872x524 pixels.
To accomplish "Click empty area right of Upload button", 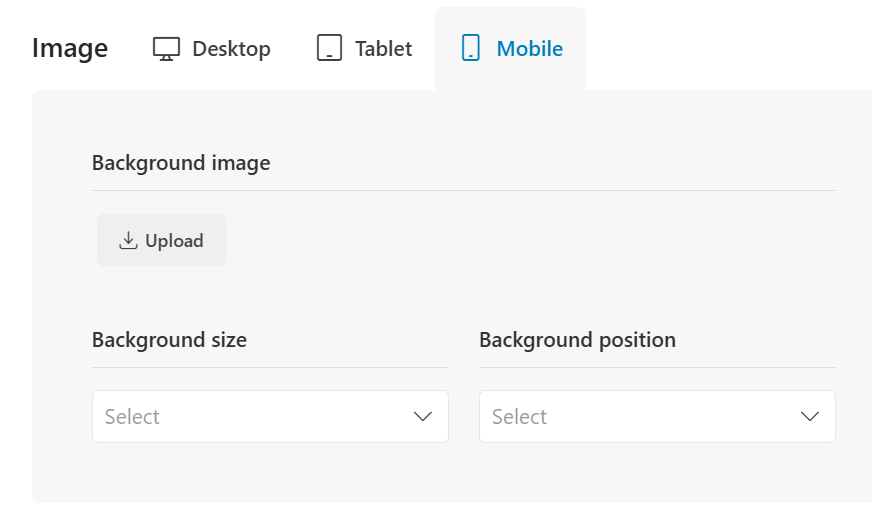I will tap(528, 240).
